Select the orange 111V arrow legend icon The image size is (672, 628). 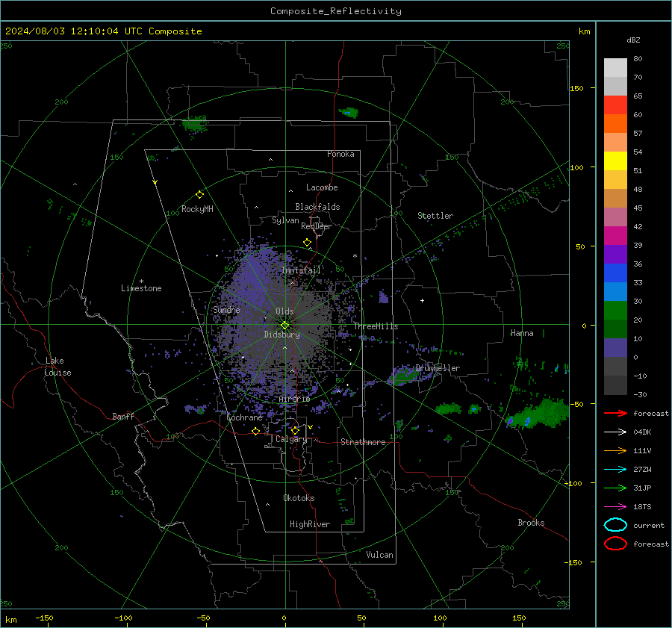tap(615, 450)
